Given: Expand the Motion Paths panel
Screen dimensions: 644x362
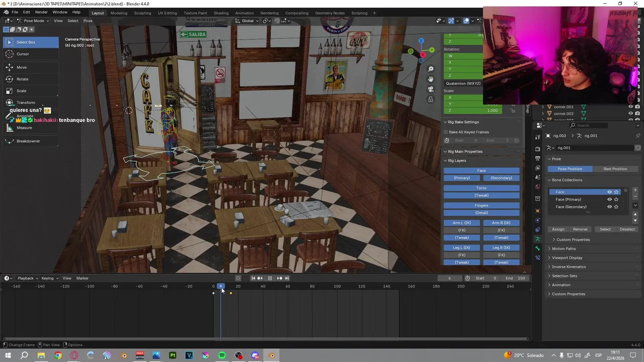Looking at the screenshot, I should point(563,249).
